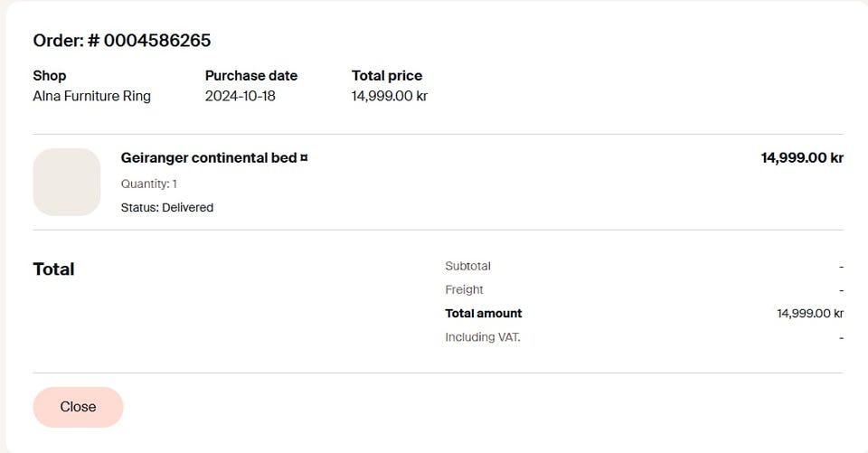Select the bold Total amount label
The width and height of the screenshot is (868, 453).
[x=484, y=314]
